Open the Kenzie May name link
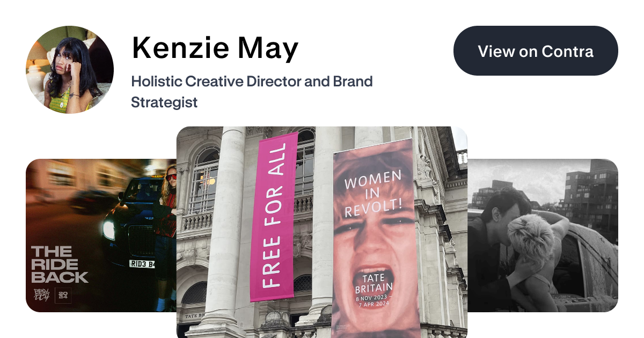The width and height of the screenshot is (644, 338). [x=215, y=48]
